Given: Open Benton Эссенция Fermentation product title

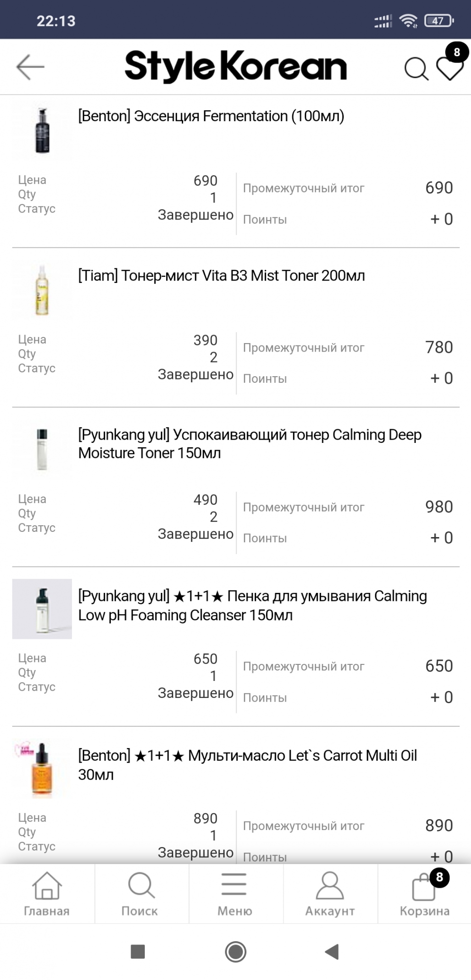Looking at the screenshot, I should coord(211,116).
